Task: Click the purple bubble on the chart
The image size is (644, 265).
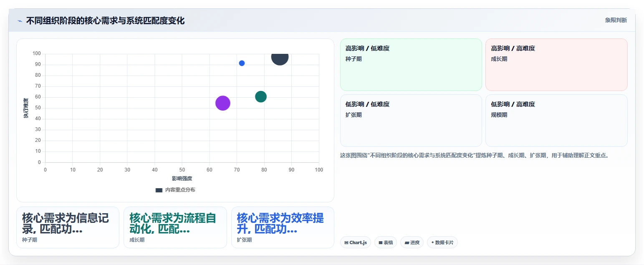Action: point(223,103)
